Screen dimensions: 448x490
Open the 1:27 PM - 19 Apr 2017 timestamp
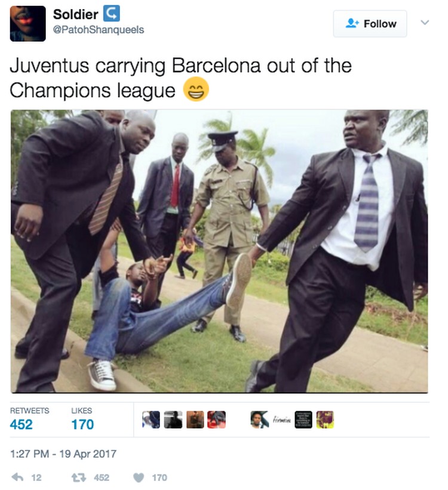(x=63, y=454)
